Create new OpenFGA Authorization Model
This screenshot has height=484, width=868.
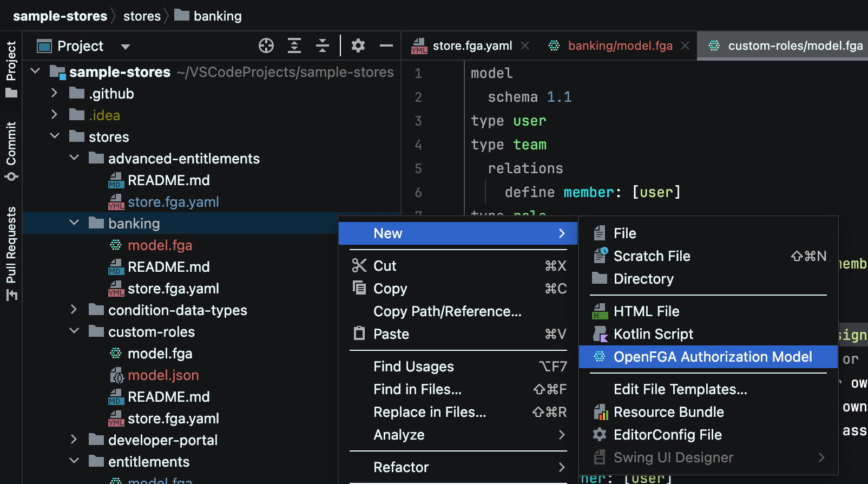click(x=708, y=357)
